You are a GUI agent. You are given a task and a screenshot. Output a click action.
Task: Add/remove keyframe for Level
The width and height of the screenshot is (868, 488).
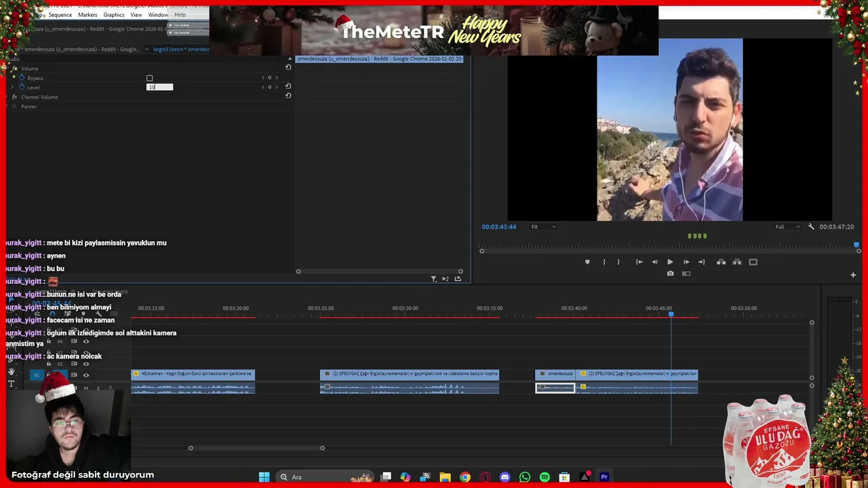(x=269, y=87)
